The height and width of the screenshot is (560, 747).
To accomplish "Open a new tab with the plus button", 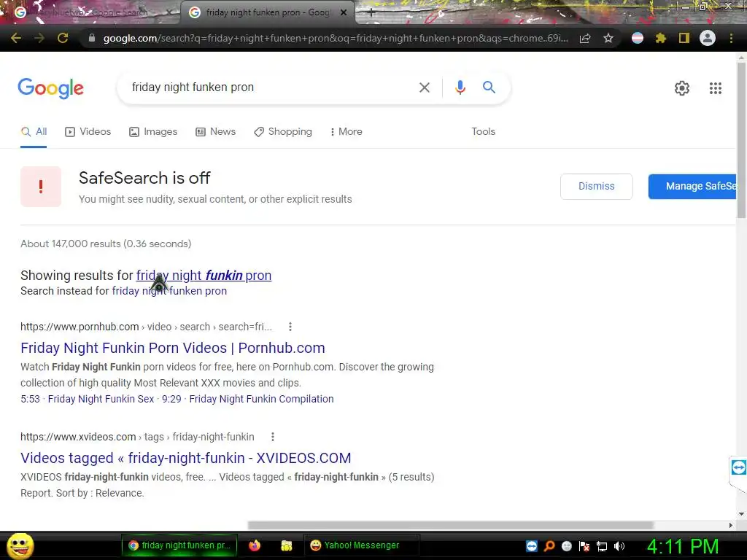I will click(371, 13).
